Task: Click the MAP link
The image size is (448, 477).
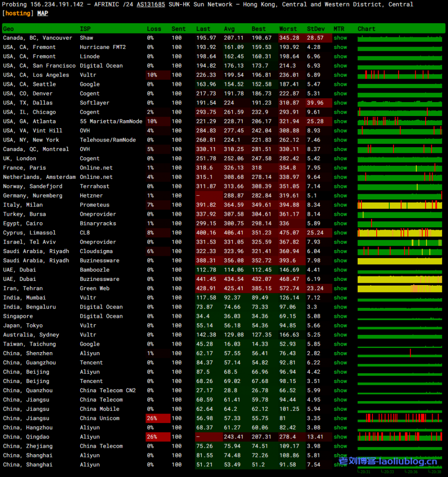Action: click(x=42, y=14)
